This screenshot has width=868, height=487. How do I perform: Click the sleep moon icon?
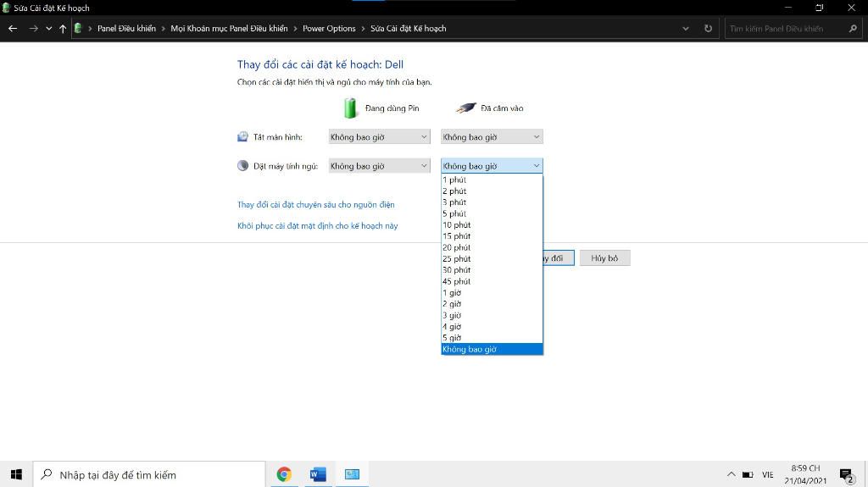[242, 165]
